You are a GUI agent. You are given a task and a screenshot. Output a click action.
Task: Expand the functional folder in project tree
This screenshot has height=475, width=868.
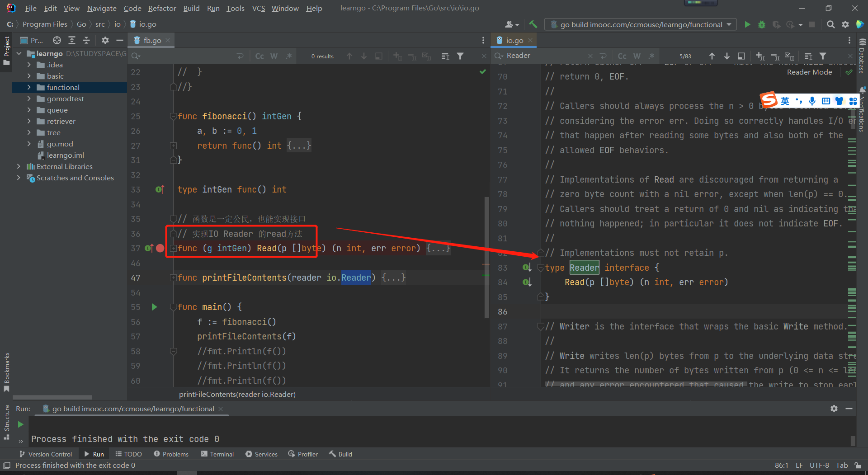coord(29,87)
